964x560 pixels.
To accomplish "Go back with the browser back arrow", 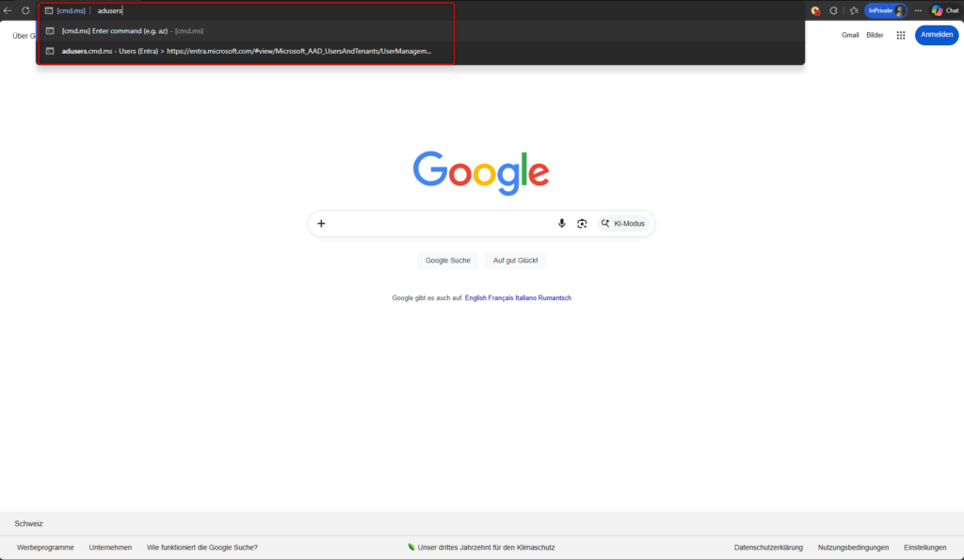I will (x=8, y=10).
